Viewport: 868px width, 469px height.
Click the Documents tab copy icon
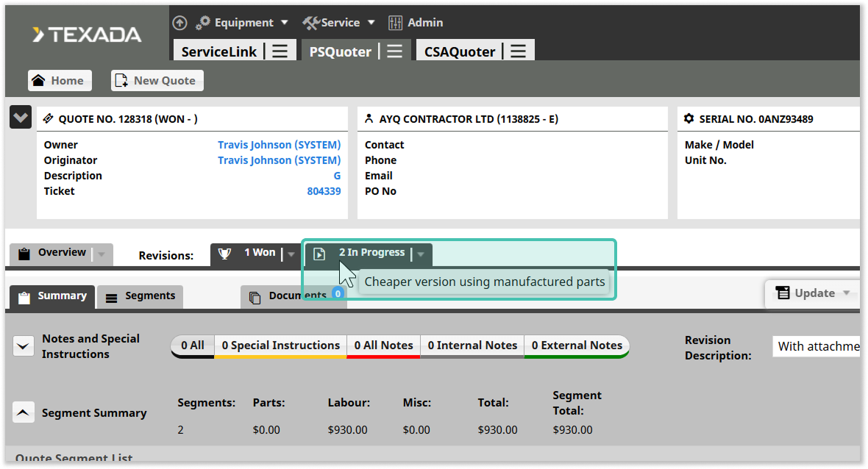click(255, 297)
